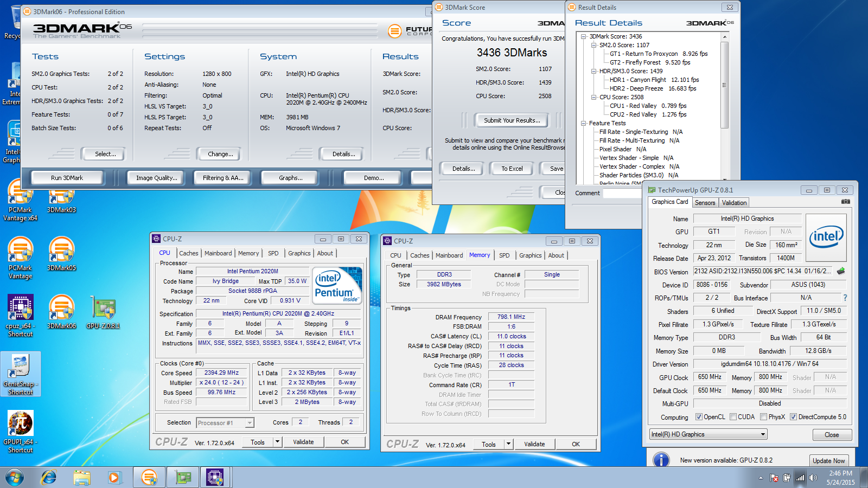Click the volume speaker tray icon
This screenshot has height=488, width=868.
813,478
